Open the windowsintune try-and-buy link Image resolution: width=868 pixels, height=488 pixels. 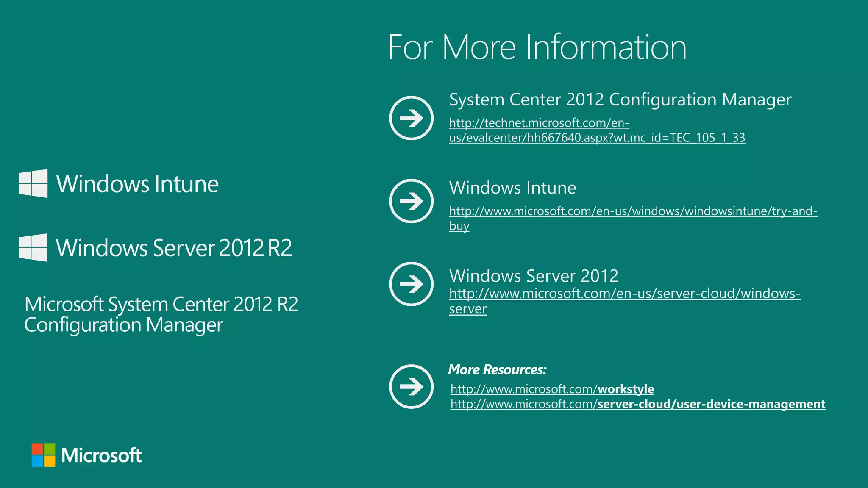click(x=633, y=218)
